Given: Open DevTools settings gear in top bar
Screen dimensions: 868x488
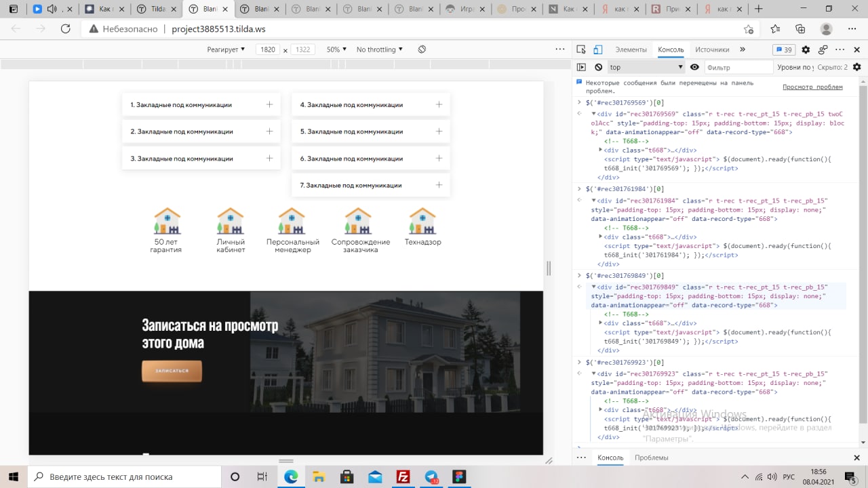Looking at the screenshot, I should [x=806, y=49].
